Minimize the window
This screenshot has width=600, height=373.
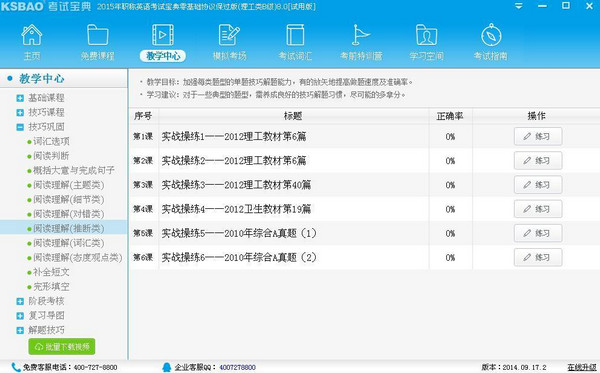click(542, 6)
